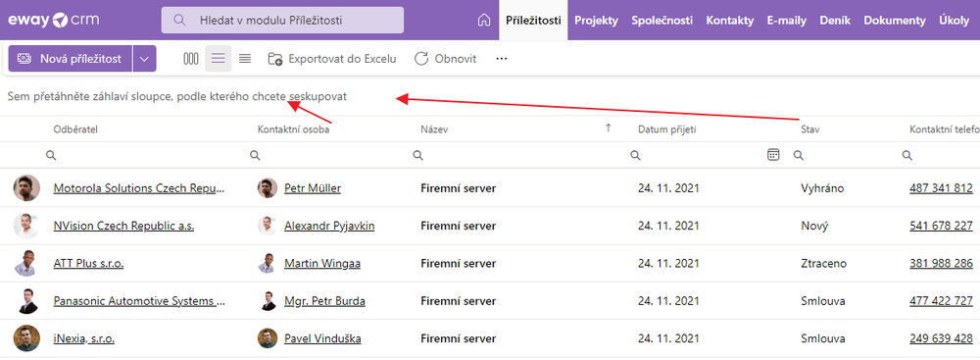
Task: Click Exportovat do Excelu
Action: [x=332, y=59]
